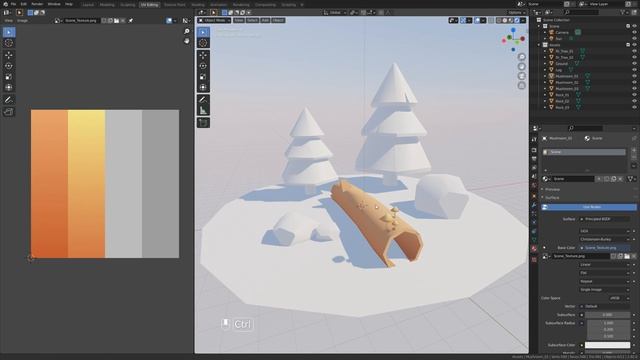Hide Mushroom_01 object in outliner

point(634,76)
